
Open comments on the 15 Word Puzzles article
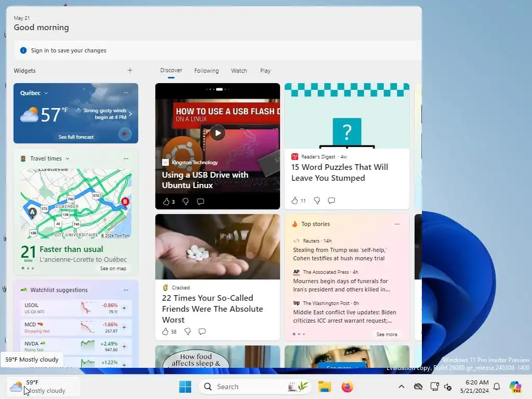click(331, 201)
